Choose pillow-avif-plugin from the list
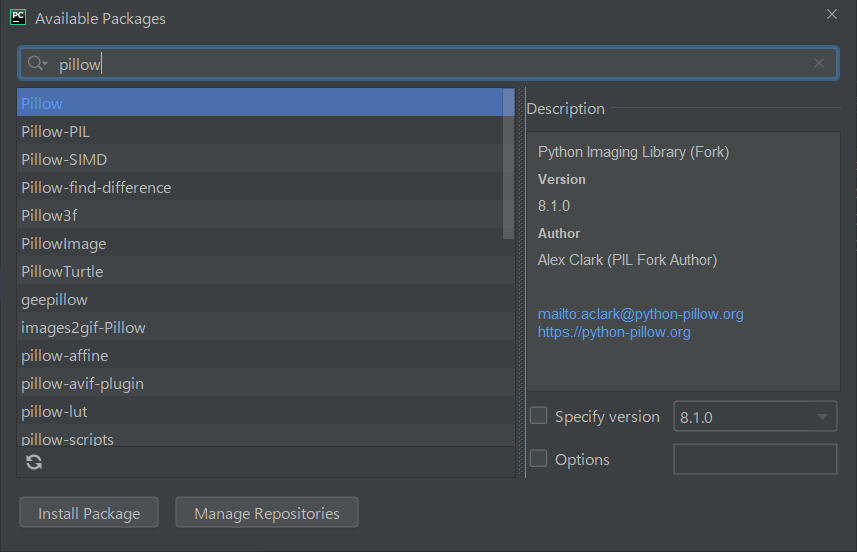 83,383
